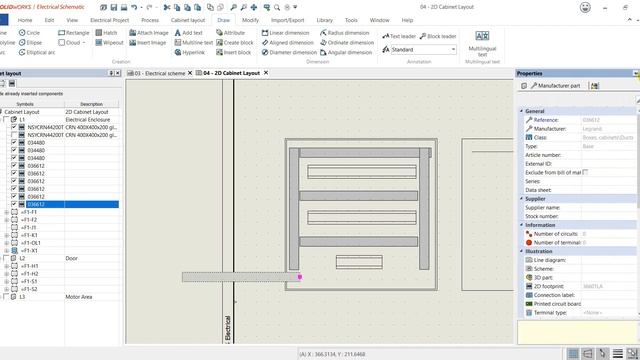Add a Linear dimension
Viewport: 640px width, 360px height.
coord(285,33)
